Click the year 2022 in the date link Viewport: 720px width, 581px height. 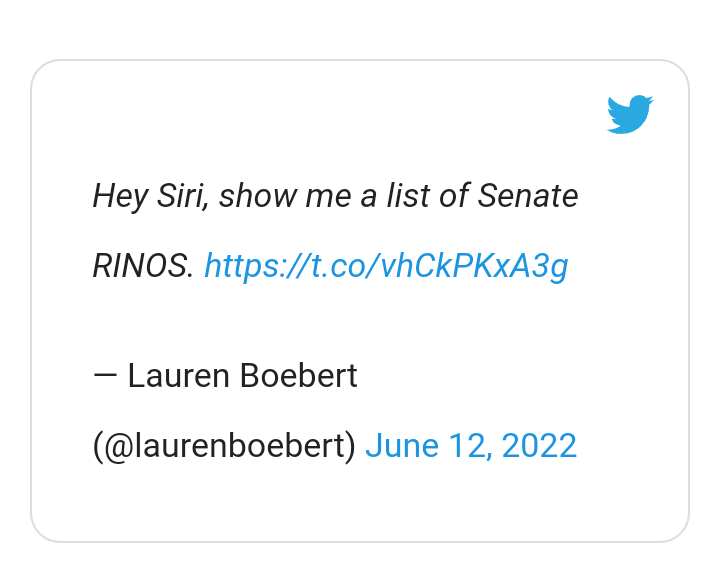pos(539,445)
